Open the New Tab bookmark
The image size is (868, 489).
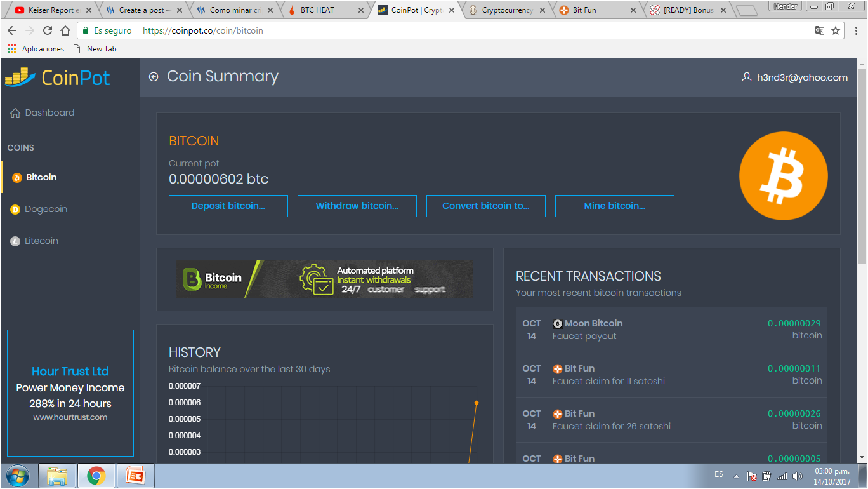(x=95, y=49)
